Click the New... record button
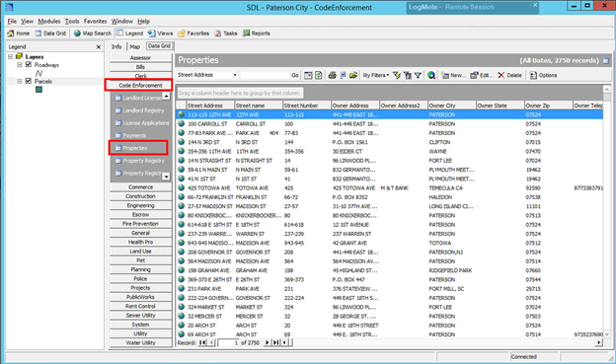Viewport: 616px width, 364px height. point(453,75)
